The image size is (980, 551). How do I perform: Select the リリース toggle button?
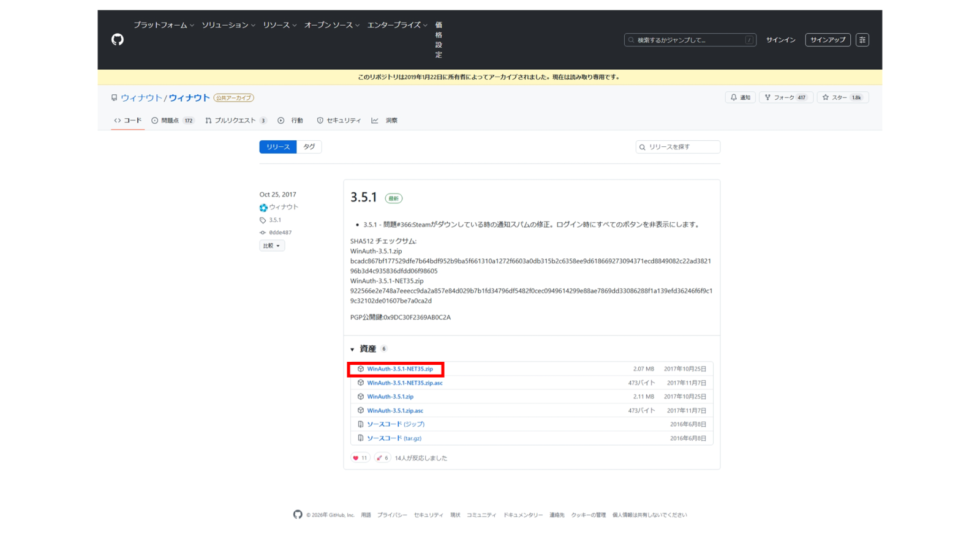click(277, 147)
